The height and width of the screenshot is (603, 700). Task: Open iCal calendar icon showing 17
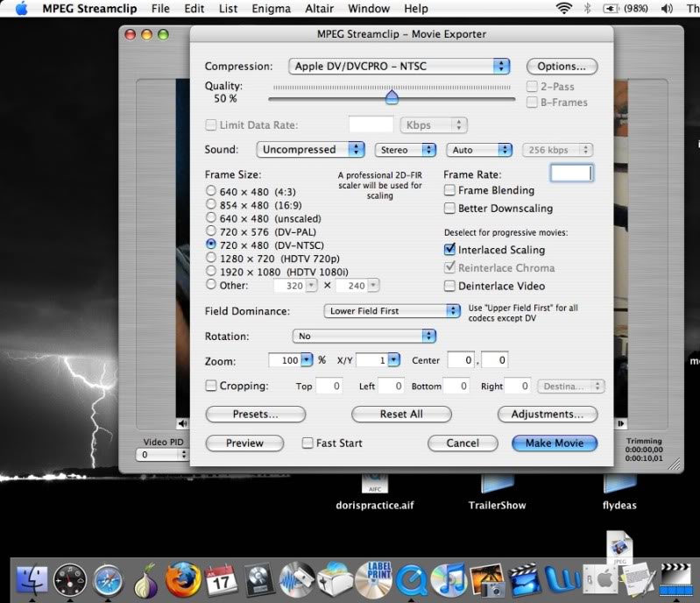(x=221, y=579)
